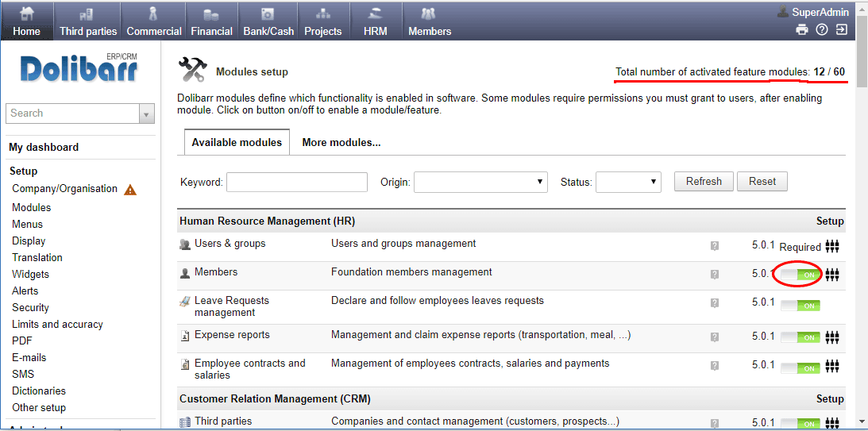Screen dimensions: 868x431
Task: Open the Status filter dropdown
Action: coord(628,182)
